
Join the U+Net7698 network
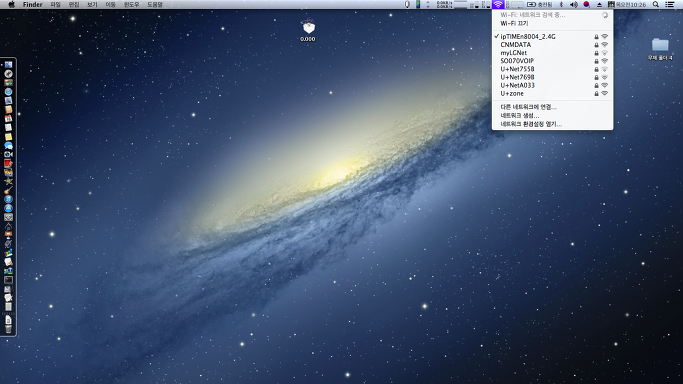(552, 77)
